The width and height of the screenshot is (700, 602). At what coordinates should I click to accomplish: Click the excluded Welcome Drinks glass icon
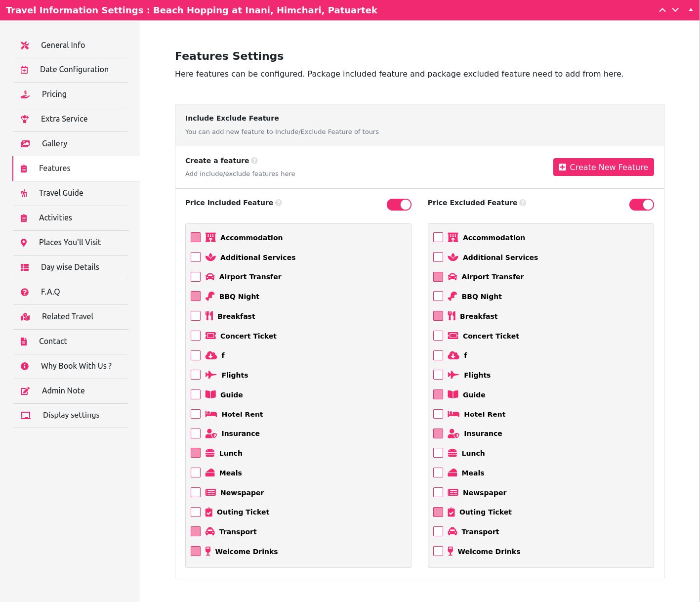[451, 551]
